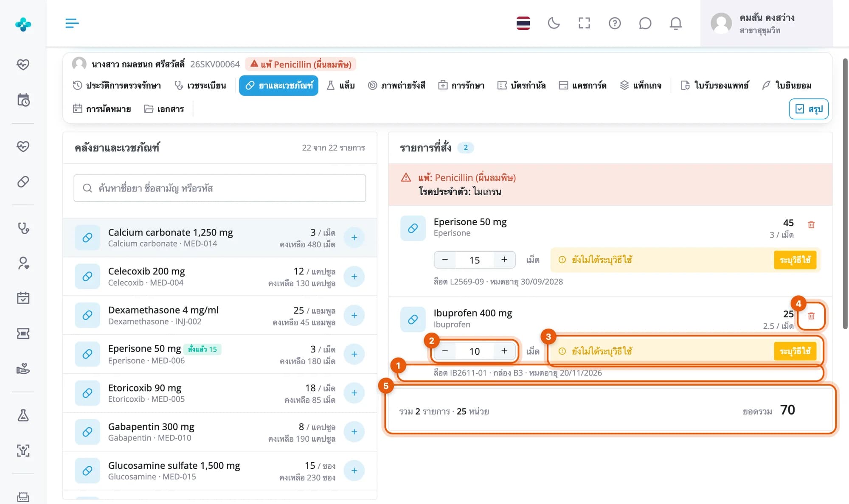Toggle the hamburger sidebar menu
849x504 pixels.
pyautogui.click(x=72, y=23)
